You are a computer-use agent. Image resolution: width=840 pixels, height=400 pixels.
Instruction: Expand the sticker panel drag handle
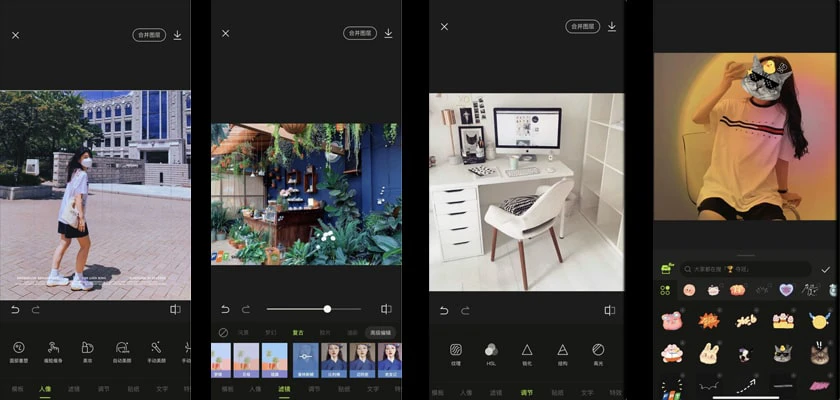point(746,255)
